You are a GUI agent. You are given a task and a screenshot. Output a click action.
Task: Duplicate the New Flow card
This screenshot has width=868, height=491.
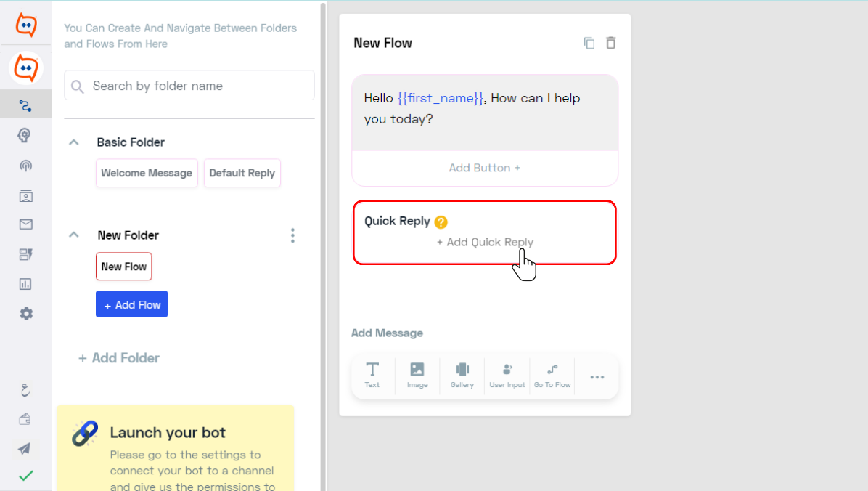(x=589, y=44)
